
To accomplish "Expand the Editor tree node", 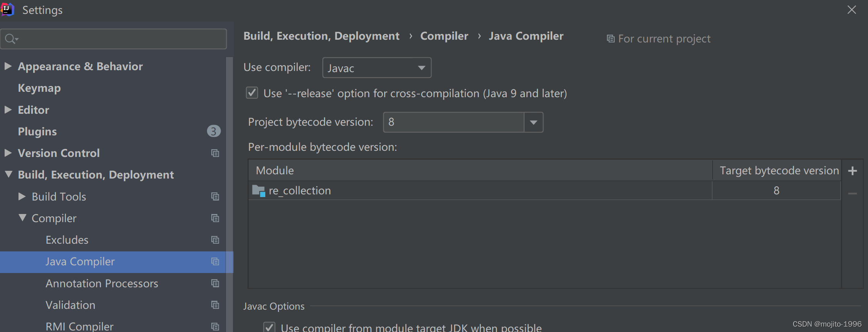I will [x=8, y=110].
